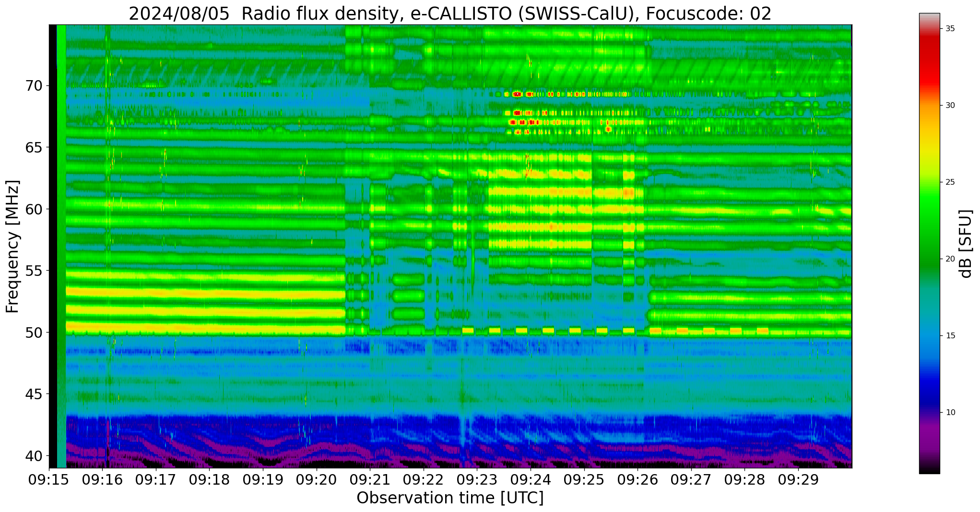Click the 09:24 time tick label
The image size is (980, 512).
531,479
